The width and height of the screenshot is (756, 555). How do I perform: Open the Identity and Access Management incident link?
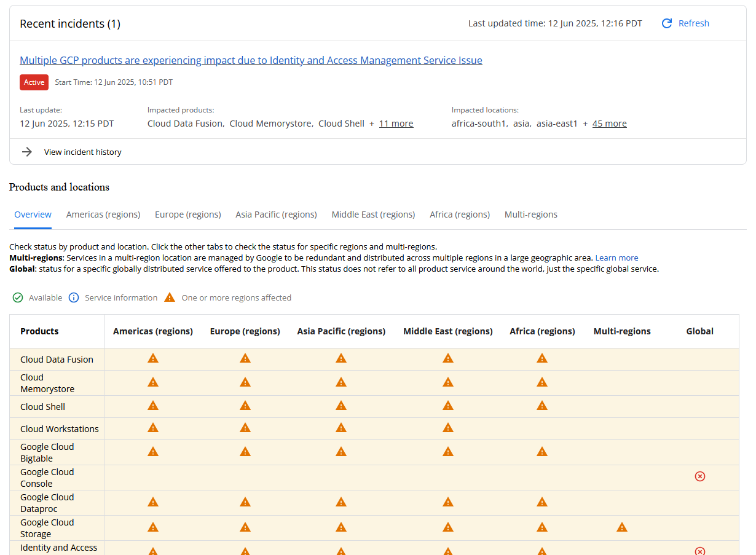click(251, 60)
